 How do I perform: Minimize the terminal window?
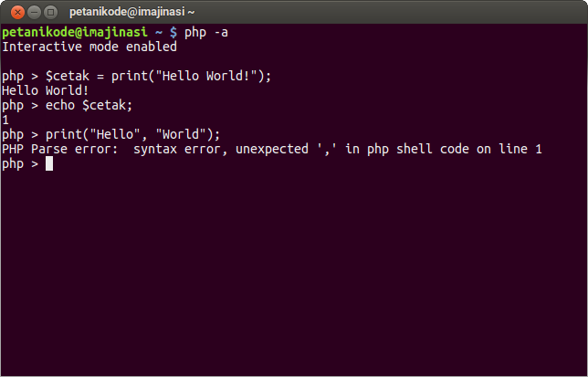coord(34,13)
